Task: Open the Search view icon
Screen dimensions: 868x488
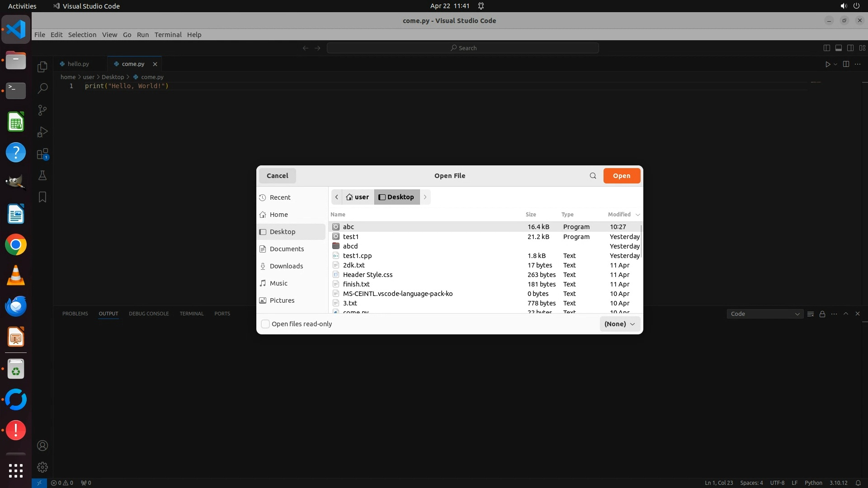Action: click(x=42, y=88)
